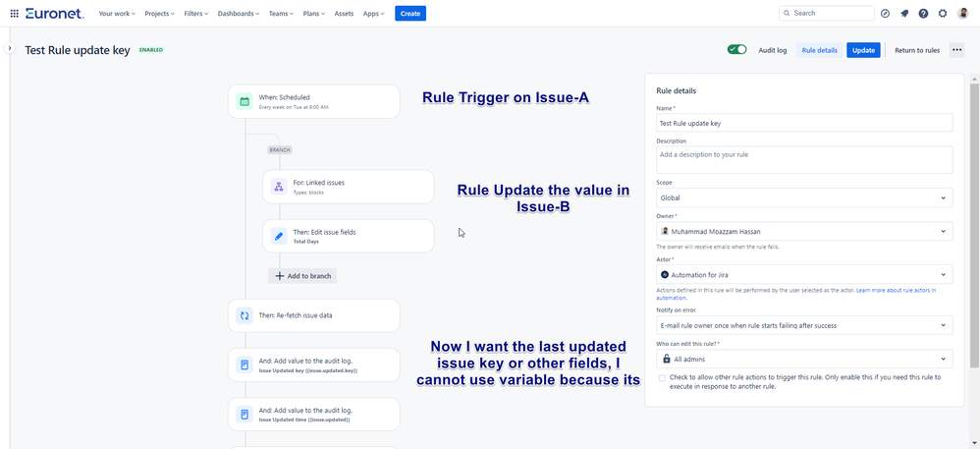Click the lock icon in edit permission field
This screenshot has height=449, width=980.
[x=665, y=359]
